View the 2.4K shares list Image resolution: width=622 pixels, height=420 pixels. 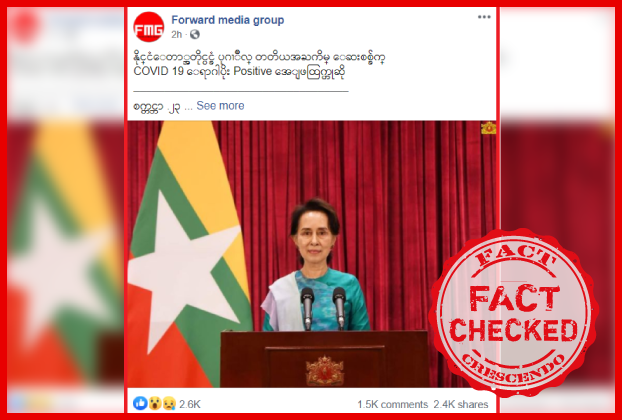[461, 404]
